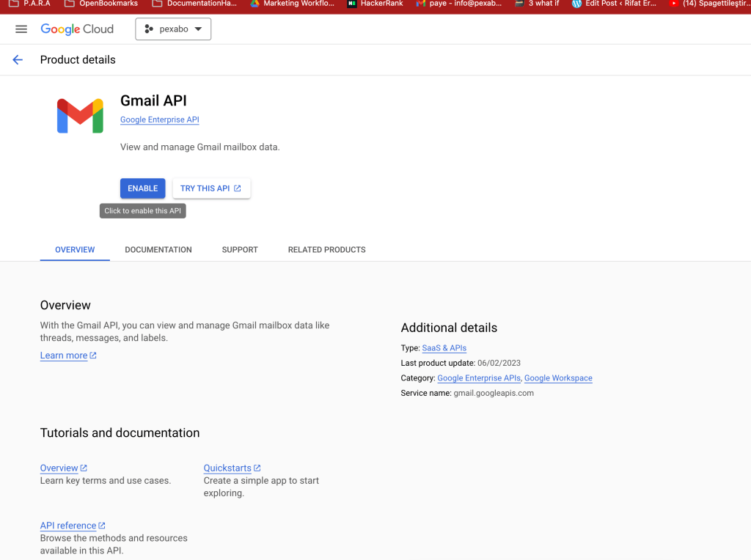Image resolution: width=751 pixels, height=560 pixels.
Task: Open the paye - info@pexab... Gmail bookmark
Action: 459,4
